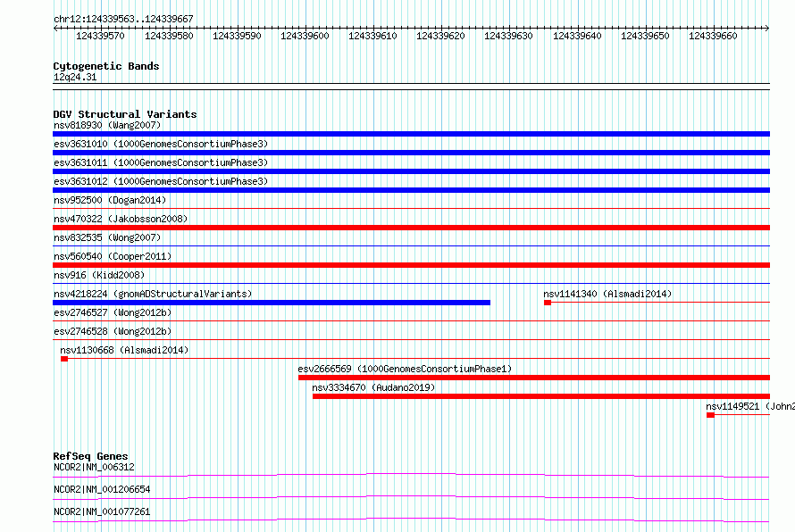Click the red bar under nsv470322
The image size is (795, 532).
click(x=411, y=228)
